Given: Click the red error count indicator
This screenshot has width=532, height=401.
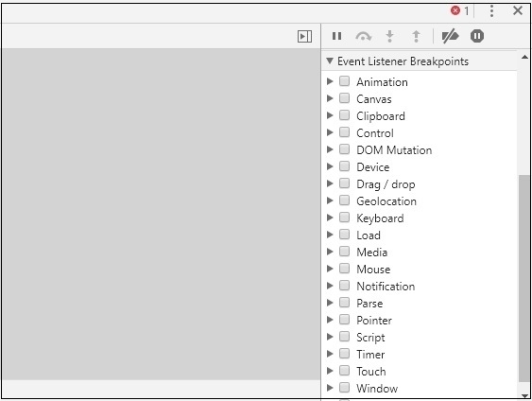Looking at the screenshot, I should point(459,10).
